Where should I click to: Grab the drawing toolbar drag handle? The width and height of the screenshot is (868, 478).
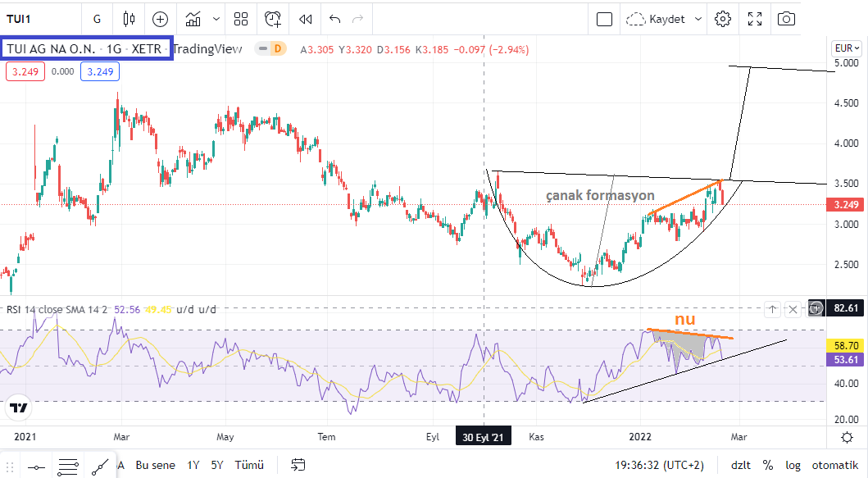point(10,467)
